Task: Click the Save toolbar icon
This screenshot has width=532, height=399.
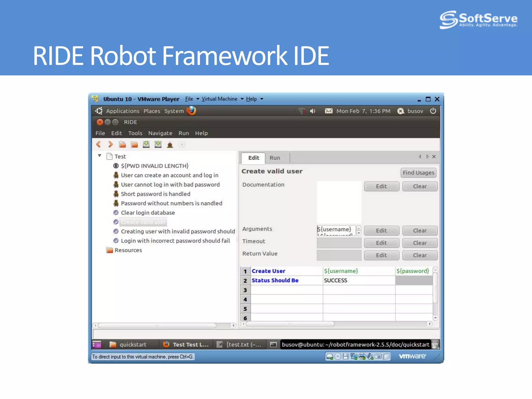Action: [x=146, y=144]
